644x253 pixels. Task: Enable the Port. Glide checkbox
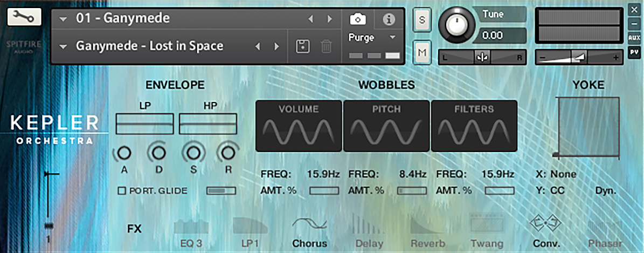(122, 190)
